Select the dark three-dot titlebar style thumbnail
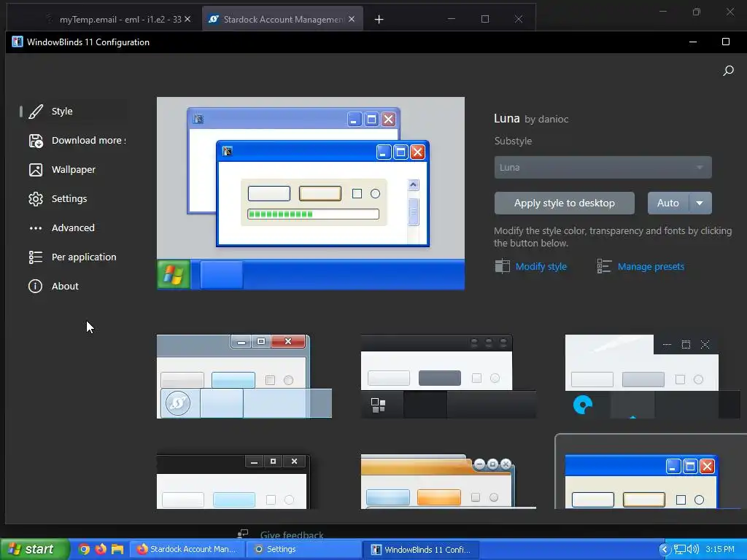This screenshot has height=560, width=747. point(449,376)
